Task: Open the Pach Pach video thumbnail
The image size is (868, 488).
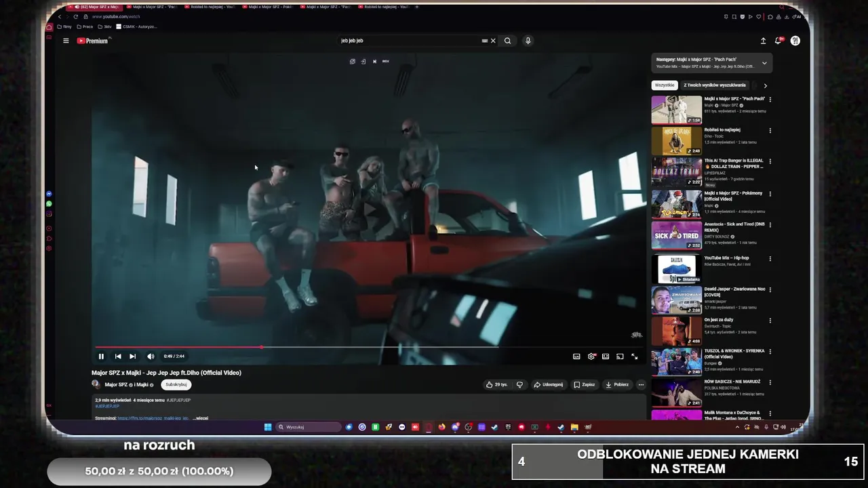Action: point(677,110)
